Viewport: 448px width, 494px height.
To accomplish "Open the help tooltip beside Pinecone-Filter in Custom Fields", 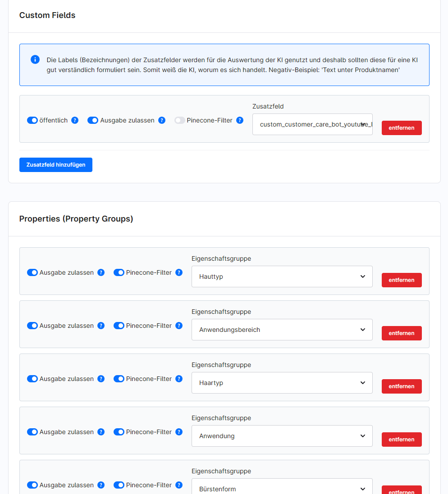I will (x=239, y=120).
